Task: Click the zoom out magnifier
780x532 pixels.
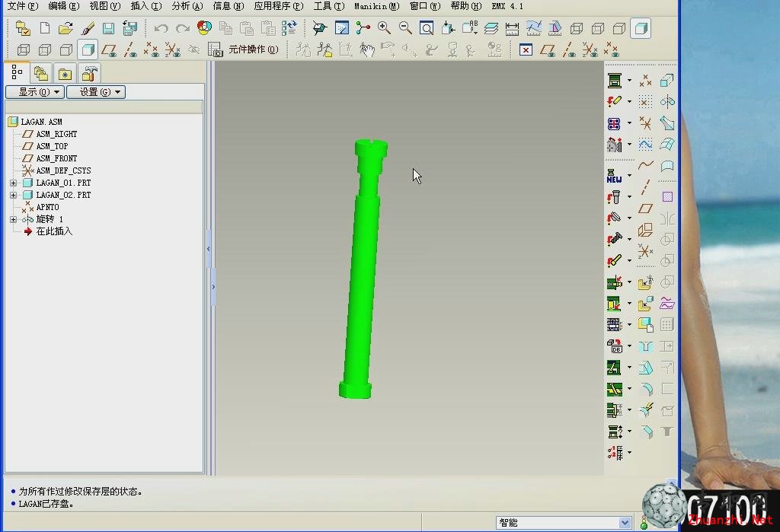Action: [x=405, y=28]
